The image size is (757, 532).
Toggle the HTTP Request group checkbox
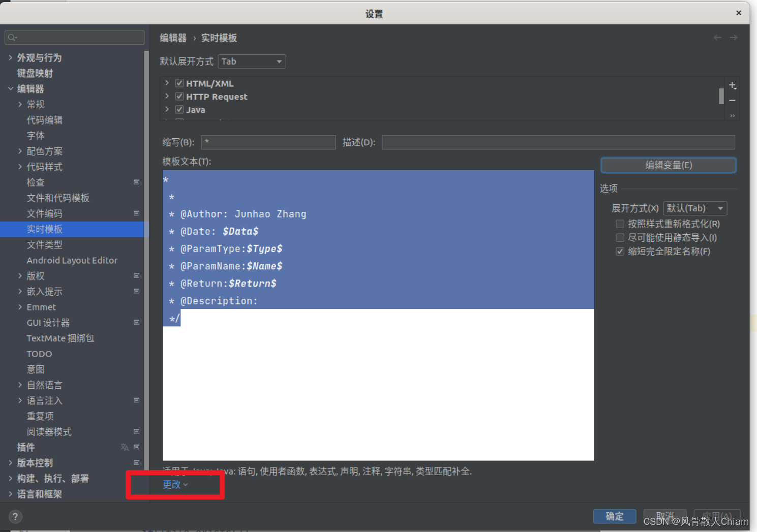tap(179, 96)
